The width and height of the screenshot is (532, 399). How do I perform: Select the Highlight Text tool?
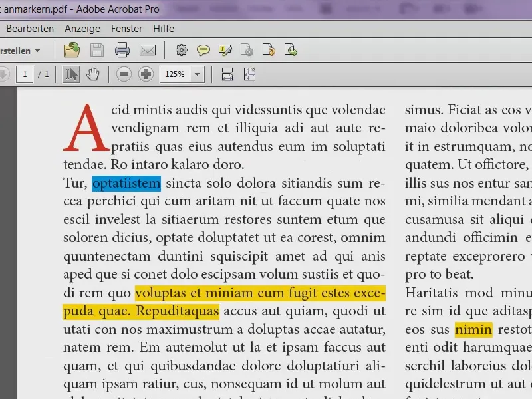[225, 51]
